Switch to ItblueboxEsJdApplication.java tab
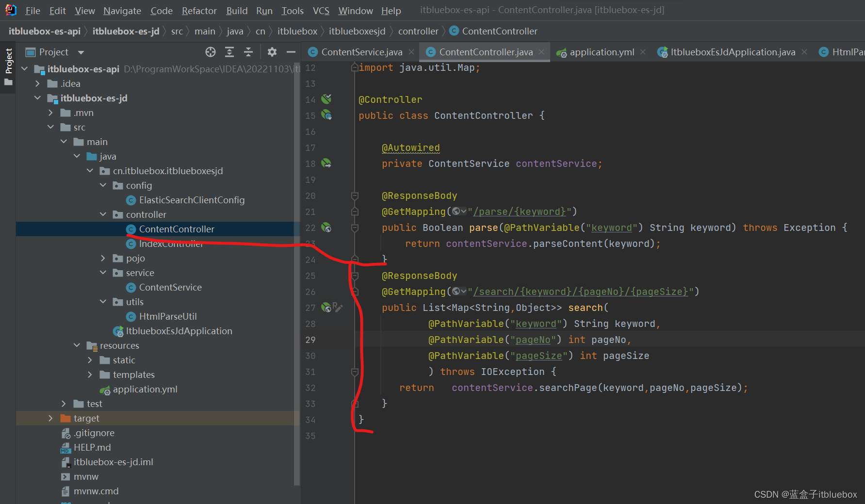Viewport: 865px width, 504px height. pyautogui.click(x=733, y=52)
